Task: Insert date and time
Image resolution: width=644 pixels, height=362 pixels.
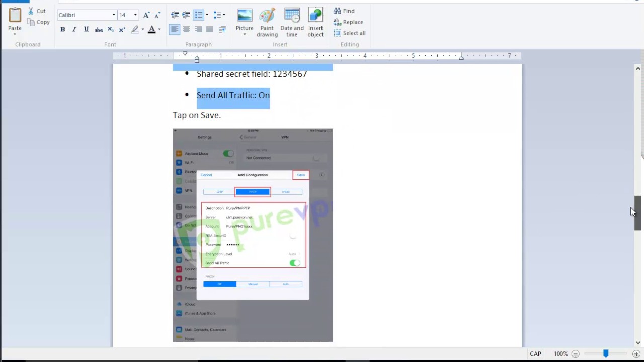Action: tap(292, 22)
